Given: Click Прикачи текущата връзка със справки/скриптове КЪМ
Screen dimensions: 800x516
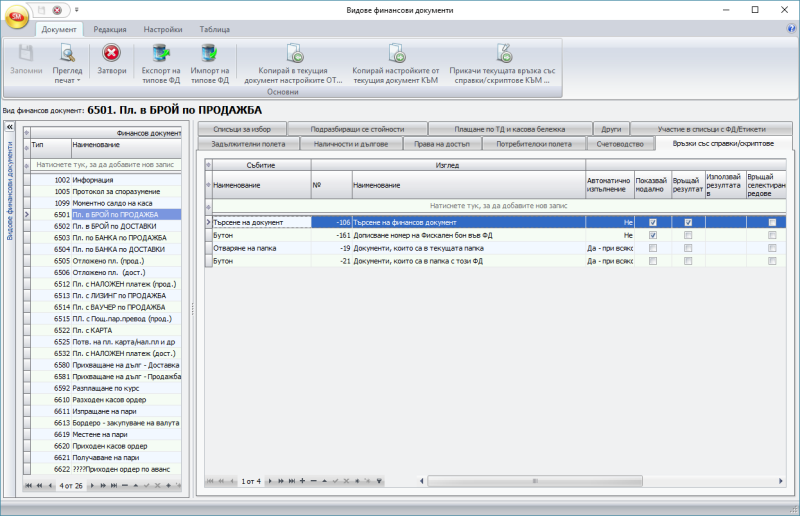Looking at the screenshot, I should (503, 63).
